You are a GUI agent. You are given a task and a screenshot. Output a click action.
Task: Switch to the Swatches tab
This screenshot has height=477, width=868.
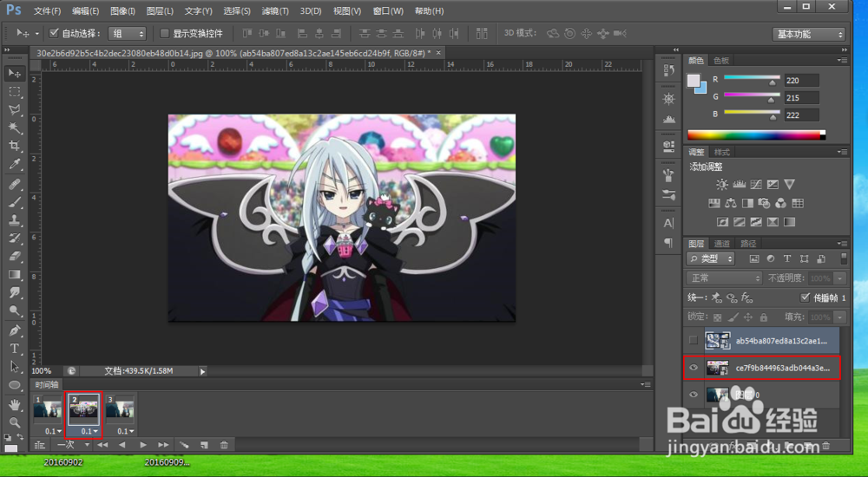pos(721,61)
